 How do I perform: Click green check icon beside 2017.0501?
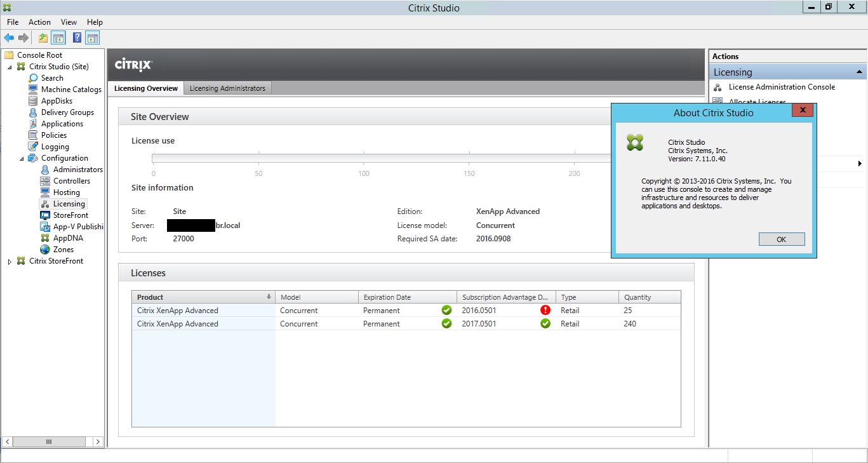click(x=545, y=324)
